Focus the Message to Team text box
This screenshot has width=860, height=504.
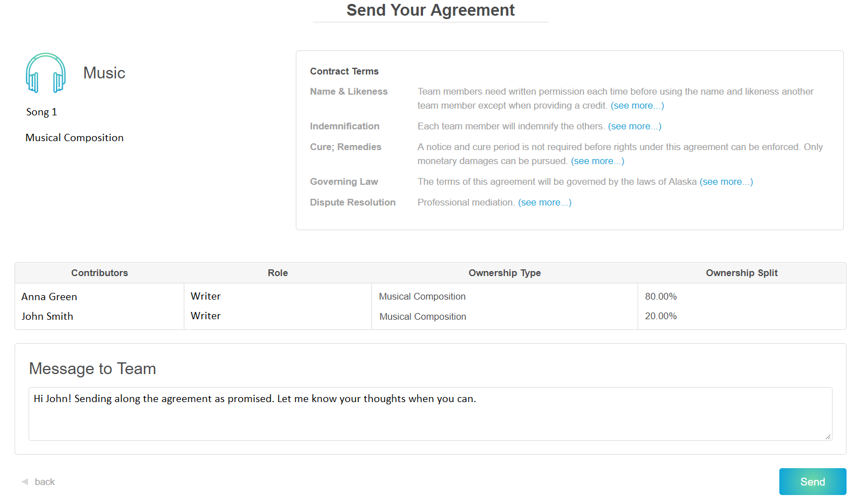(x=430, y=413)
